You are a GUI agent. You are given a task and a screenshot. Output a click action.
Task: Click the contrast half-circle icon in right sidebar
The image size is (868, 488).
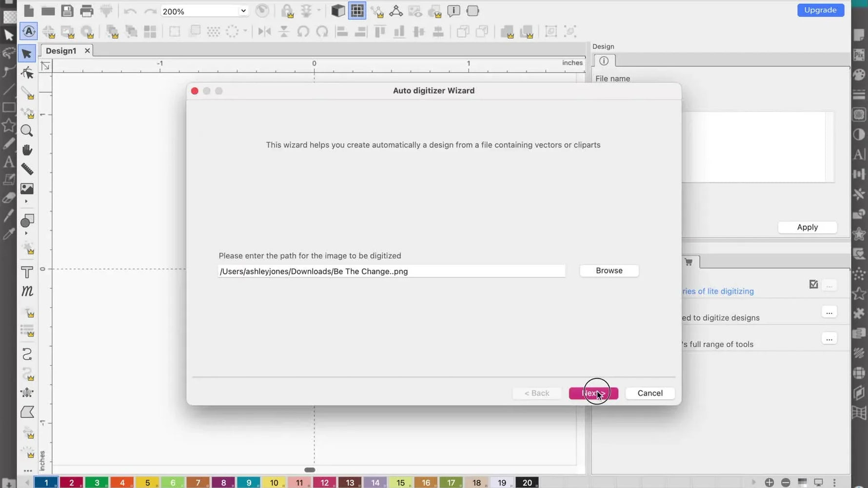[859, 135]
